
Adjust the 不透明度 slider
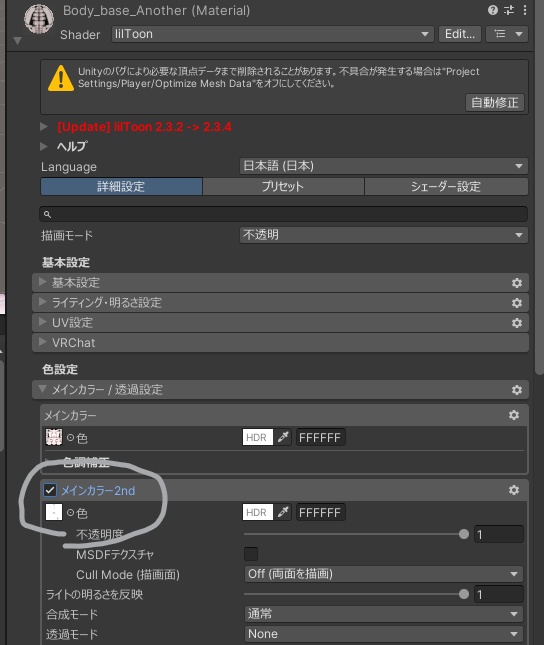[356, 534]
